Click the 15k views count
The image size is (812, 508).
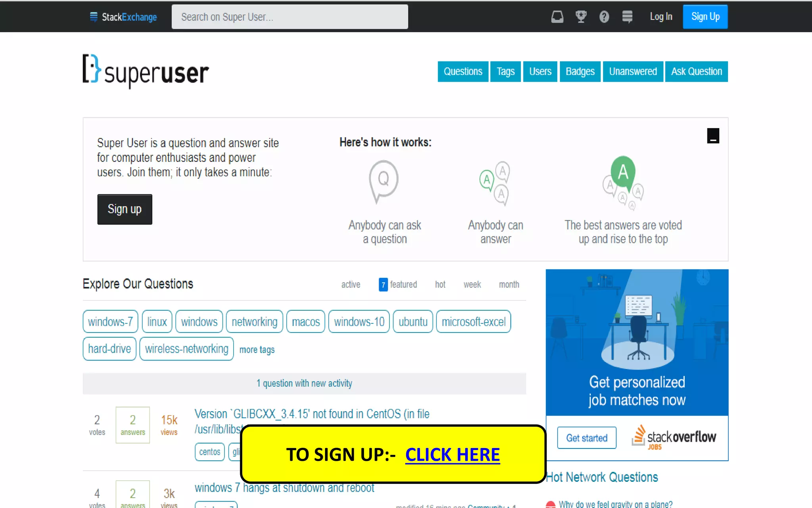point(169,425)
